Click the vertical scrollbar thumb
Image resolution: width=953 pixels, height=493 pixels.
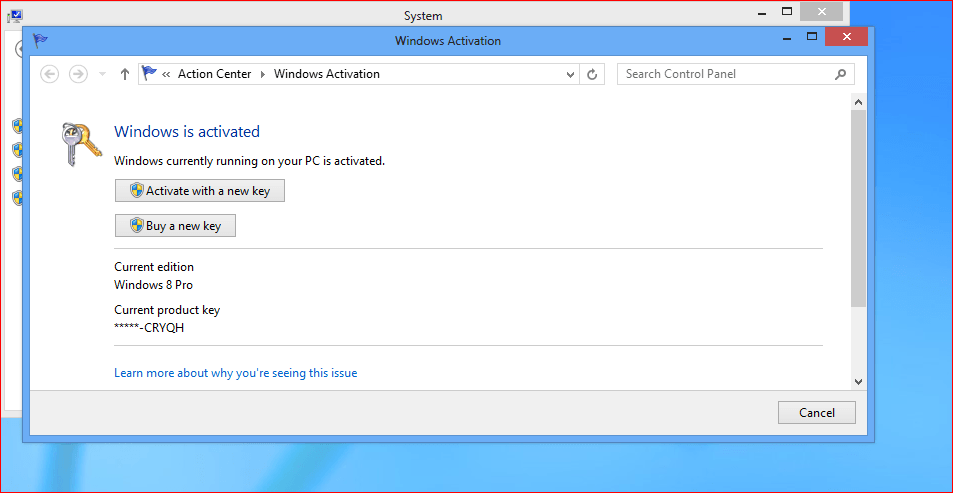(858, 208)
